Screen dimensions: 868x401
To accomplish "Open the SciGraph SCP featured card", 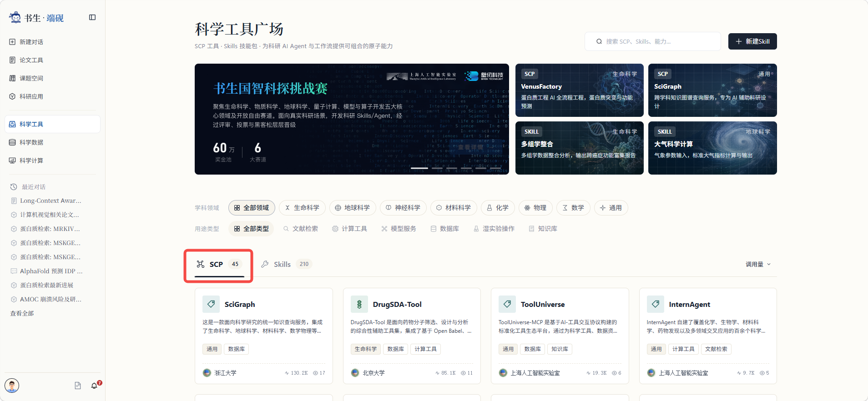I will (x=712, y=90).
